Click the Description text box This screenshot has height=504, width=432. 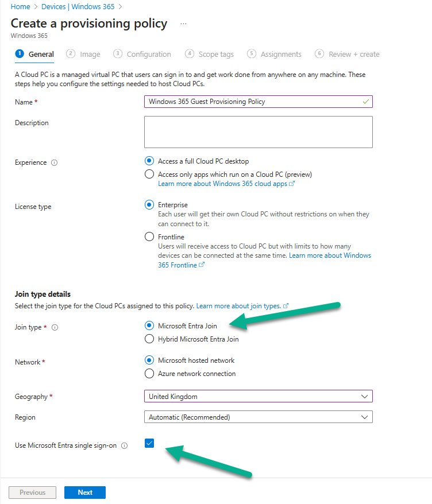point(258,132)
